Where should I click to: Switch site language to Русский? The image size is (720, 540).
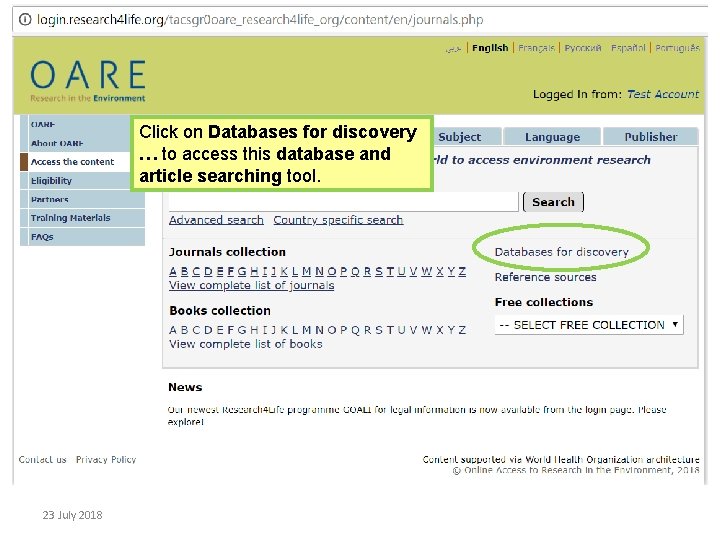[583, 48]
